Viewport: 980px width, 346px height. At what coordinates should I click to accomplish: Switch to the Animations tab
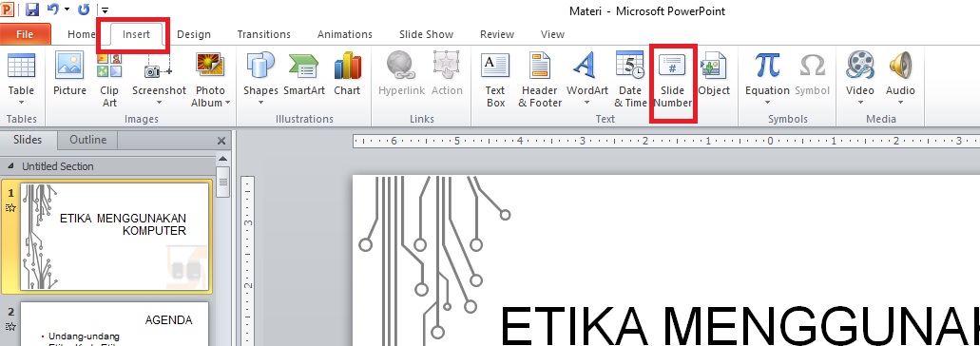pos(344,34)
